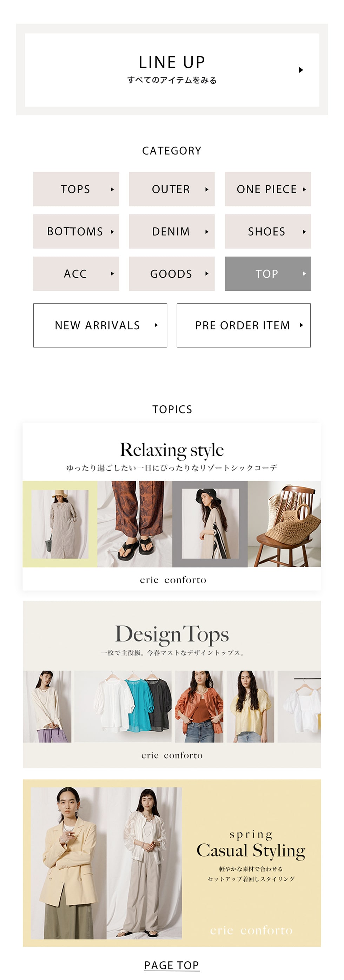Click the wicker bag on chair photo

[285, 524]
